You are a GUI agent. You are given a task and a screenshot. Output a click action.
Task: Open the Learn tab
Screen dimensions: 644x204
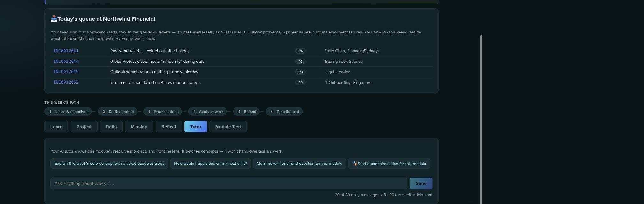(x=56, y=127)
